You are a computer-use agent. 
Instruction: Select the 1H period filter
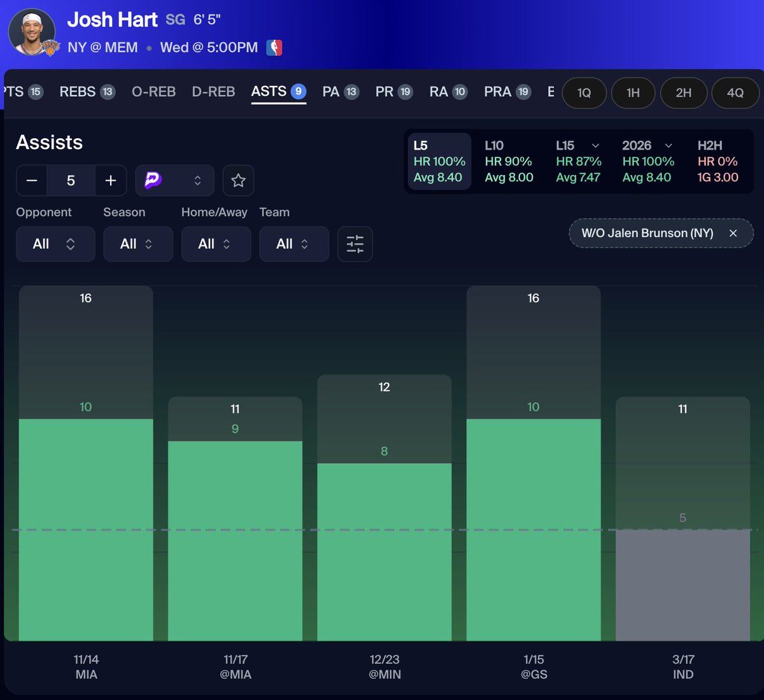tap(633, 93)
